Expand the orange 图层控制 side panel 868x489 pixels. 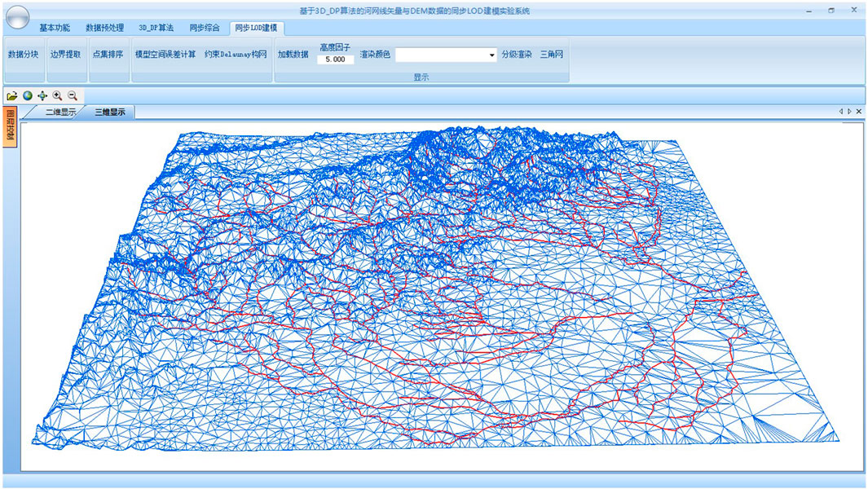(11, 127)
